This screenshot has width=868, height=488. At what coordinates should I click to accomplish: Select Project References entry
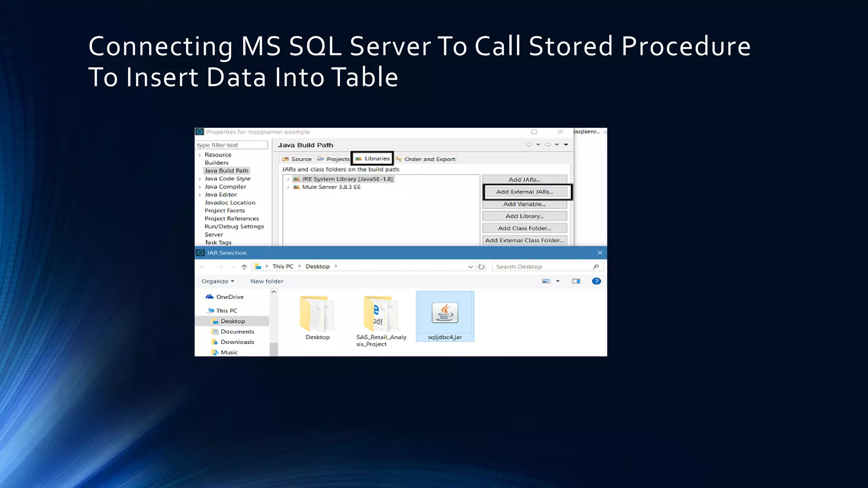[x=231, y=219]
